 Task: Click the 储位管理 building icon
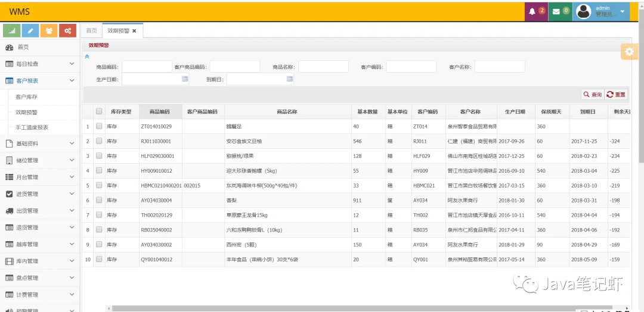[x=9, y=160]
